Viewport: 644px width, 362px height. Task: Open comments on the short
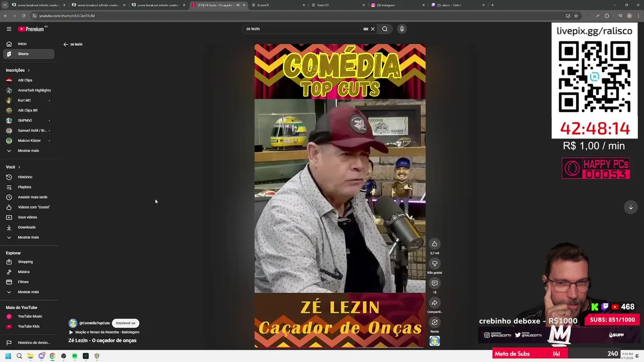click(435, 283)
